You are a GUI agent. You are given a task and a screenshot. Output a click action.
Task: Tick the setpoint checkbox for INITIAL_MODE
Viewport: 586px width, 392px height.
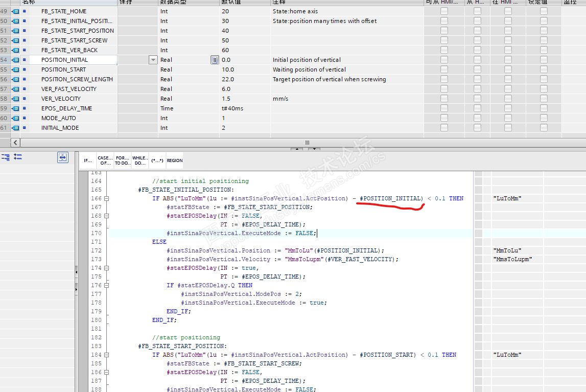tap(544, 128)
